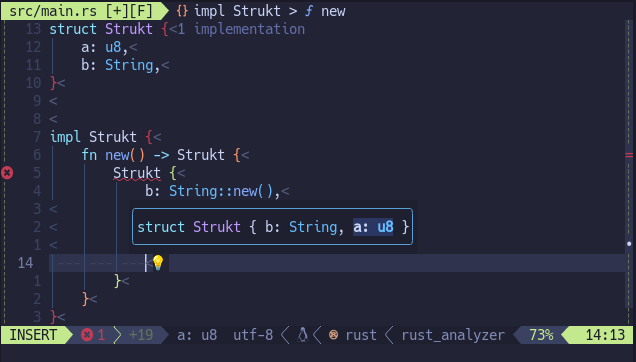Click the utf-8 encoding label
This screenshot has height=362, width=636.
click(x=253, y=335)
